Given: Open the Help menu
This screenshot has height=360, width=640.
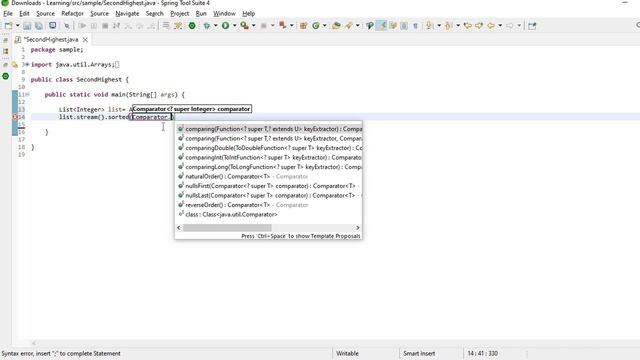Looking at the screenshot, I should (249, 13).
